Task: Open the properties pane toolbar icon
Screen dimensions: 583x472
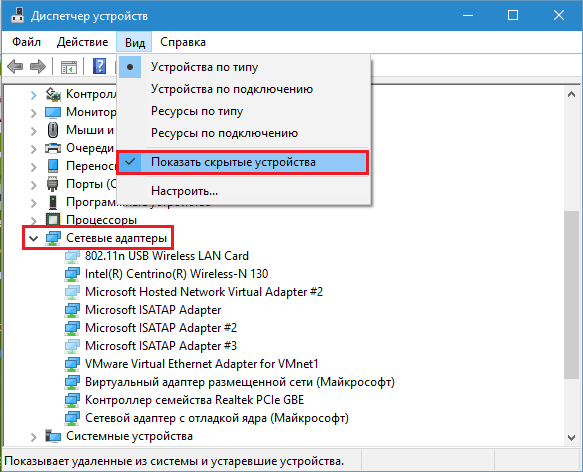Action: tap(69, 67)
